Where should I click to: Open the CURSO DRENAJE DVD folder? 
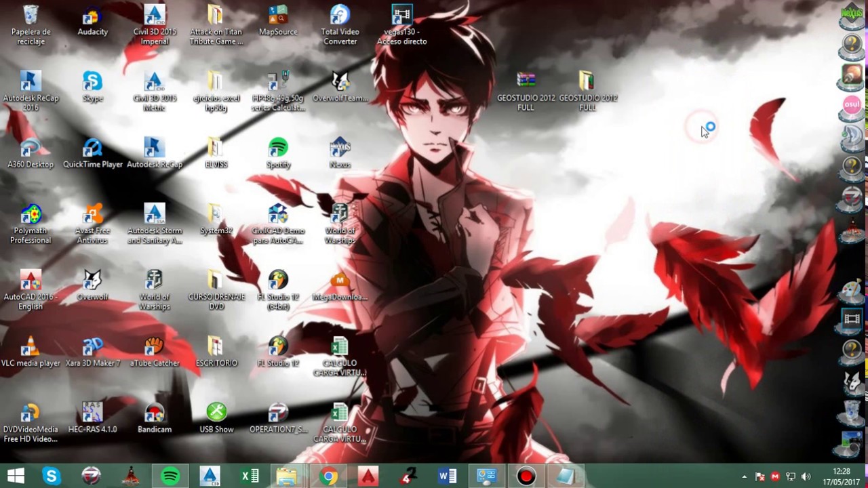216,290
